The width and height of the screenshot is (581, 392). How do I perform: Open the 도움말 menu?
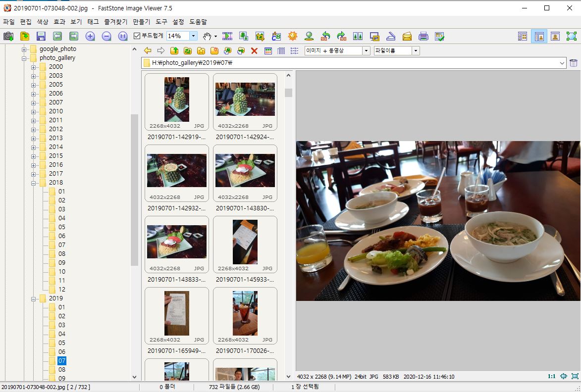pos(198,22)
